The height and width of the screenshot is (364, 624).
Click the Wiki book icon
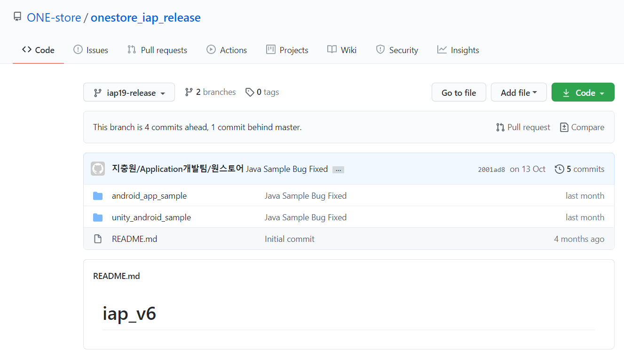[332, 49]
